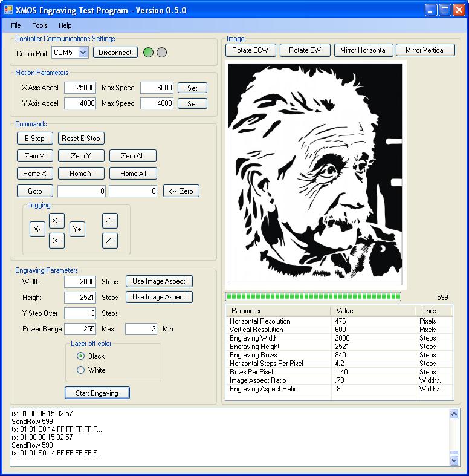Click the green connection status indicator
The width and height of the screenshot is (469, 476).
coord(148,53)
